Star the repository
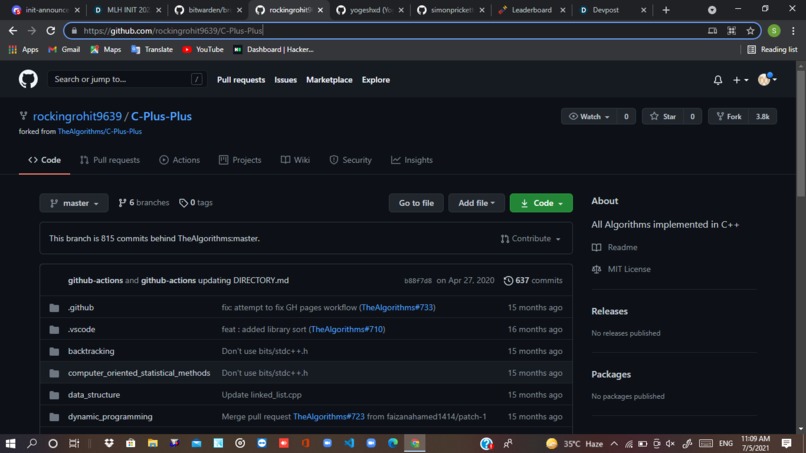806x453 pixels. 663,117
